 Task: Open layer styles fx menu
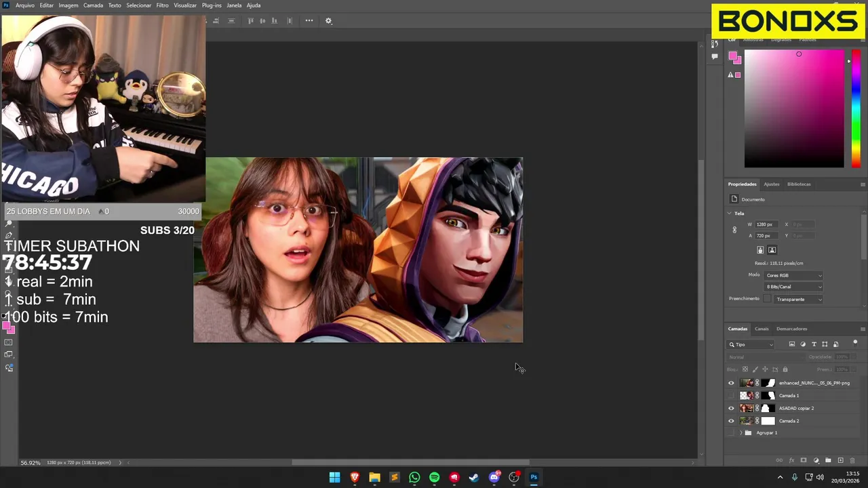791,460
